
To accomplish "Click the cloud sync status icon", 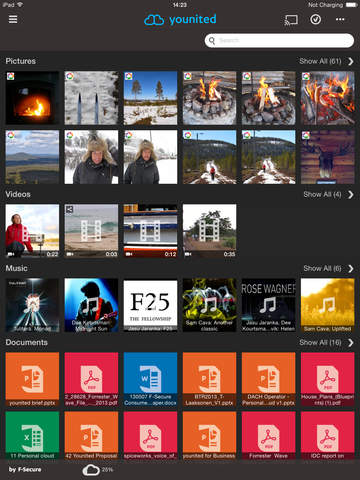I will tap(91, 470).
